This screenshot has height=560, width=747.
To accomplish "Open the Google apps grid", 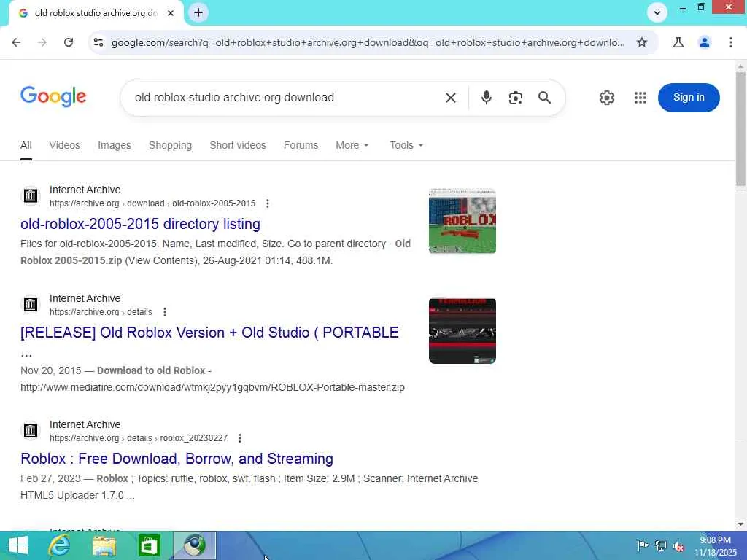I will pyautogui.click(x=640, y=98).
